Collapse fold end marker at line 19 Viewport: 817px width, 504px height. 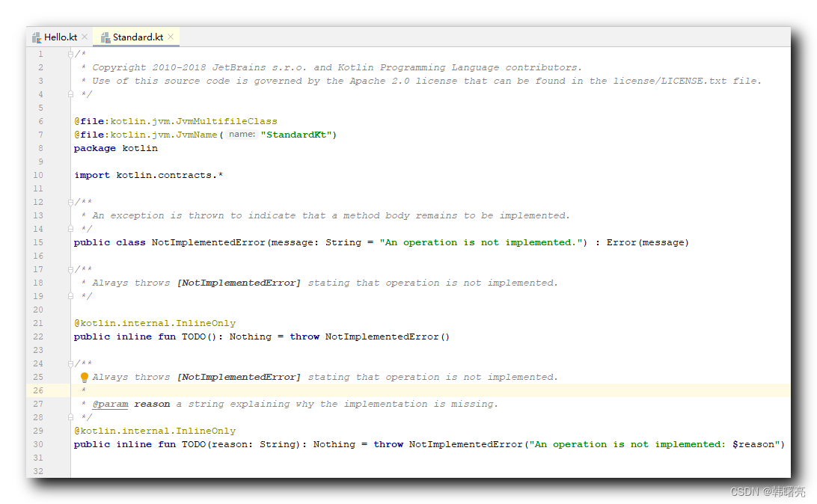point(70,296)
